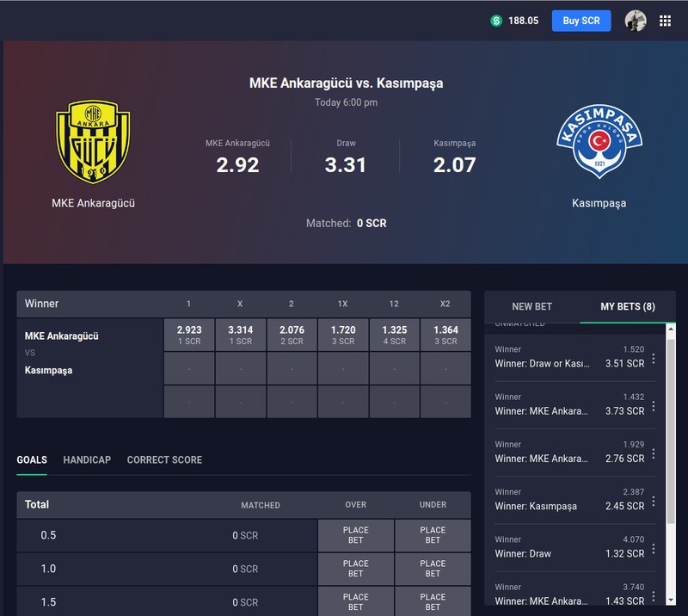Place Over bet on Total 0.5

click(356, 535)
